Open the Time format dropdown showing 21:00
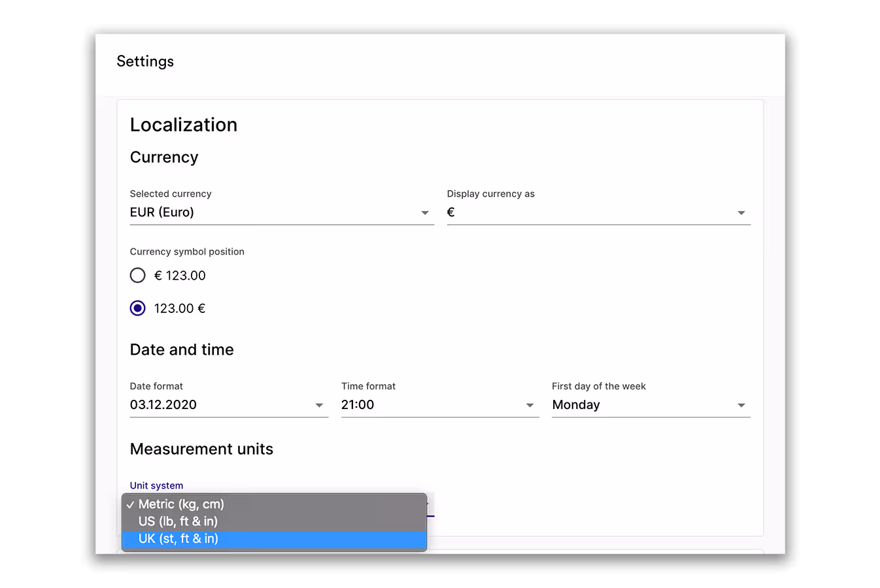 pos(440,405)
